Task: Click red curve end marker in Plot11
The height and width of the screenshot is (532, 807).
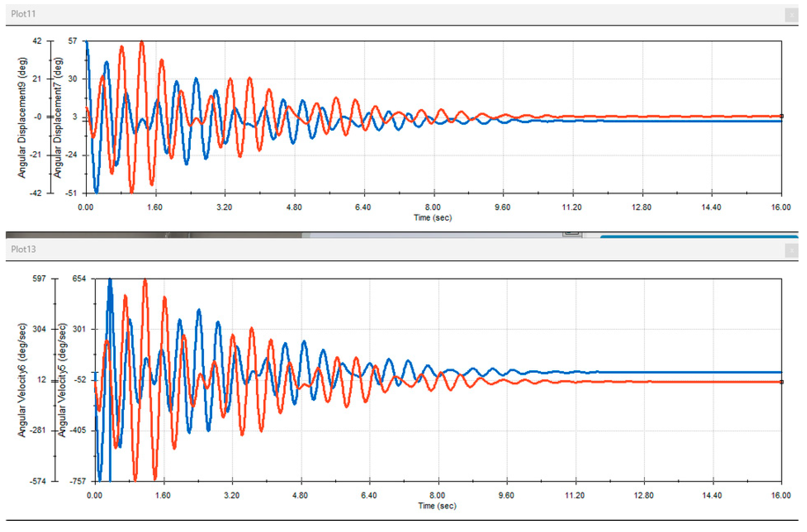Action: pos(782,116)
